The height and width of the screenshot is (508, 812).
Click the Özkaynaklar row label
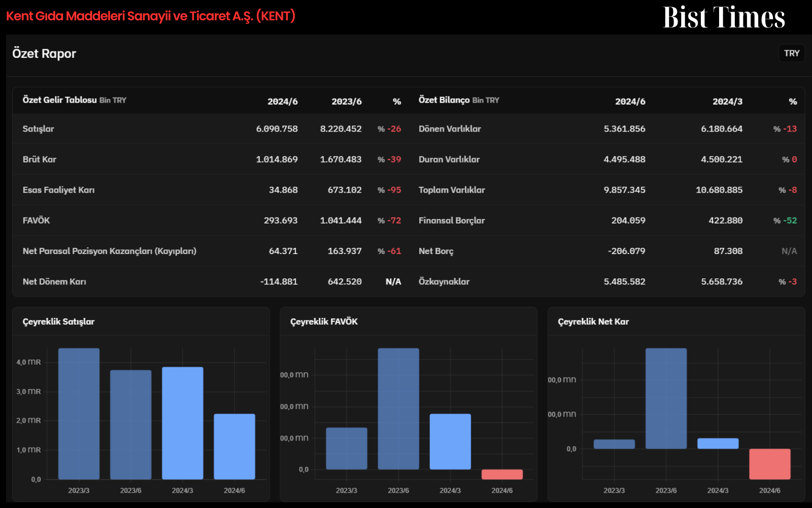444,281
